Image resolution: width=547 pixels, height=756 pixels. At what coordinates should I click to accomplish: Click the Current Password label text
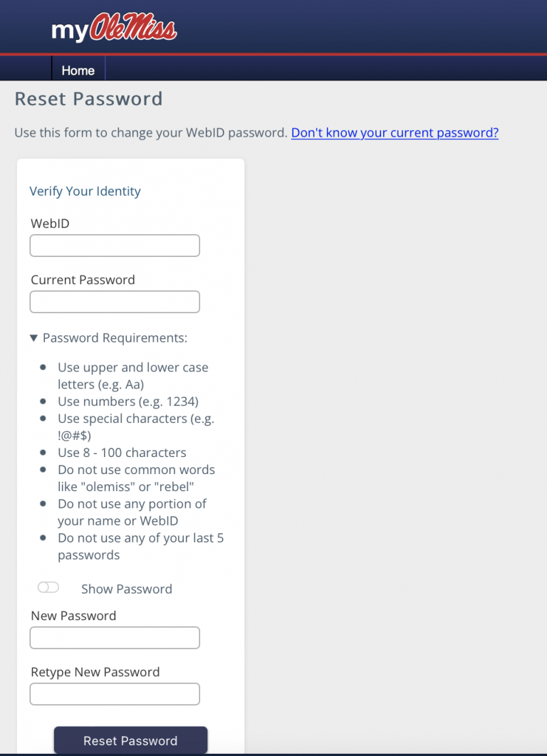[83, 280]
